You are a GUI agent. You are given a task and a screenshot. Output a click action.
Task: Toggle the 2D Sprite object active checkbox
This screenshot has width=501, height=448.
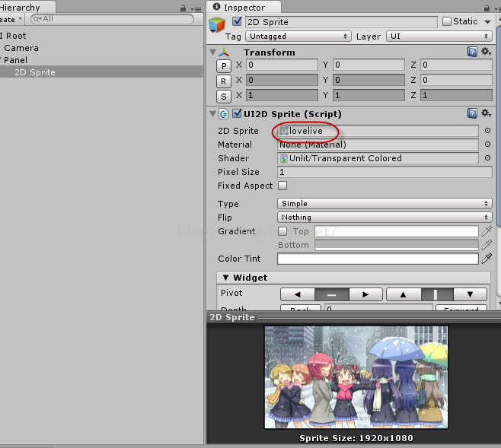(x=237, y=21)
